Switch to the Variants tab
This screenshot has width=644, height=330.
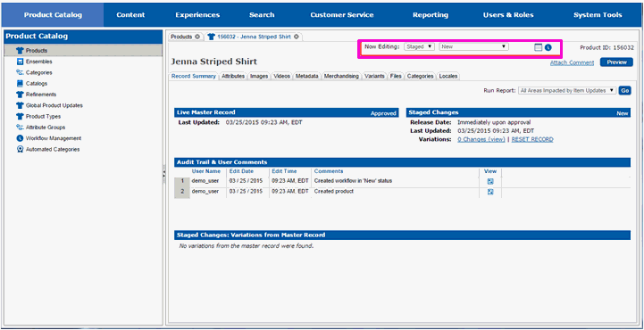(x=374, y=76)
